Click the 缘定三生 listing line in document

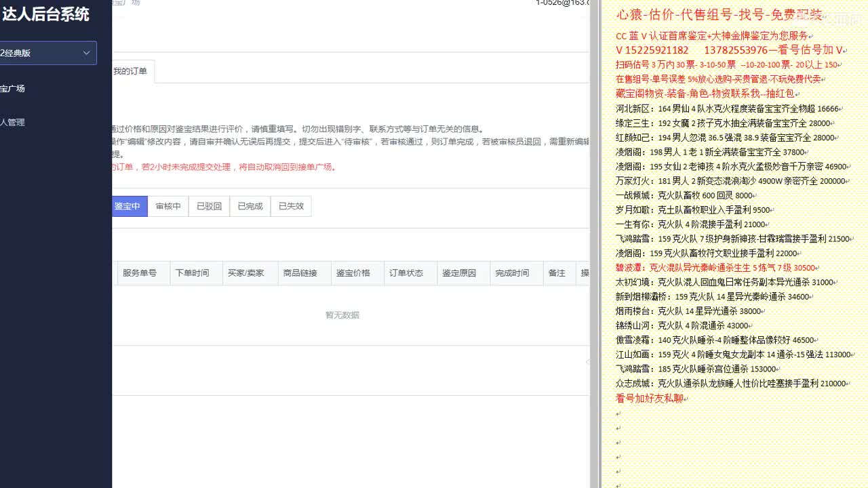tap(723, 123)
